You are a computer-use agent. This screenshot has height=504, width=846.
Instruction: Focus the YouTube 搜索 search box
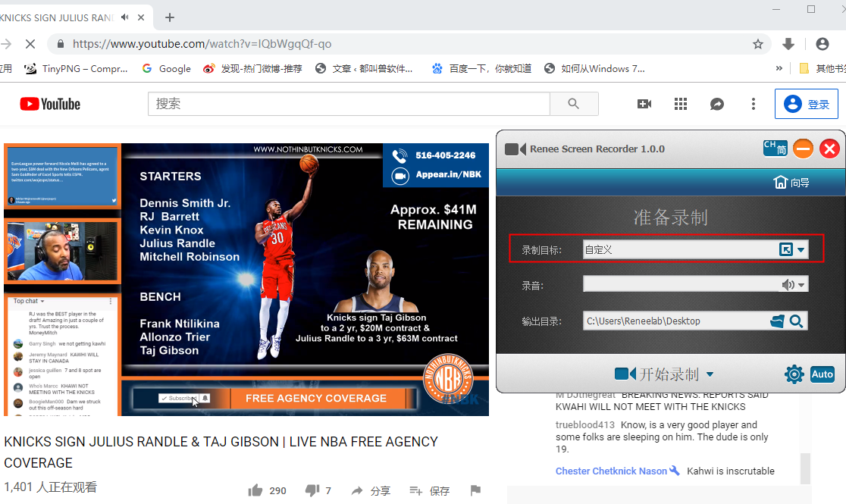click(349, 104)
